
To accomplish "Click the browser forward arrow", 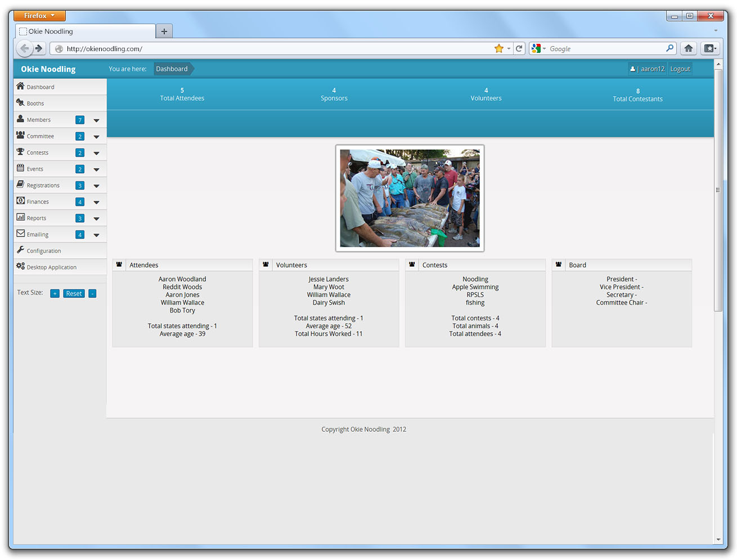I will coord(39,48).
